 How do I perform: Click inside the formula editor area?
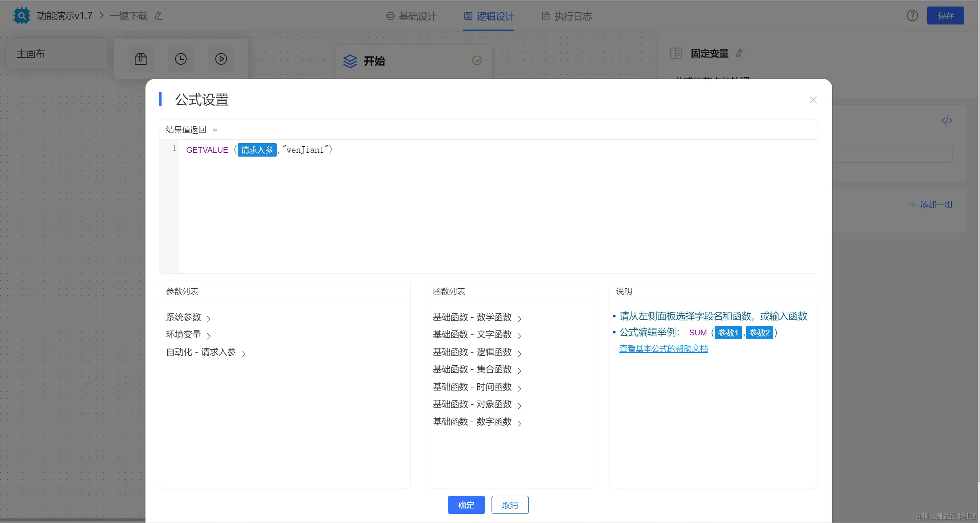pos(498,207)
